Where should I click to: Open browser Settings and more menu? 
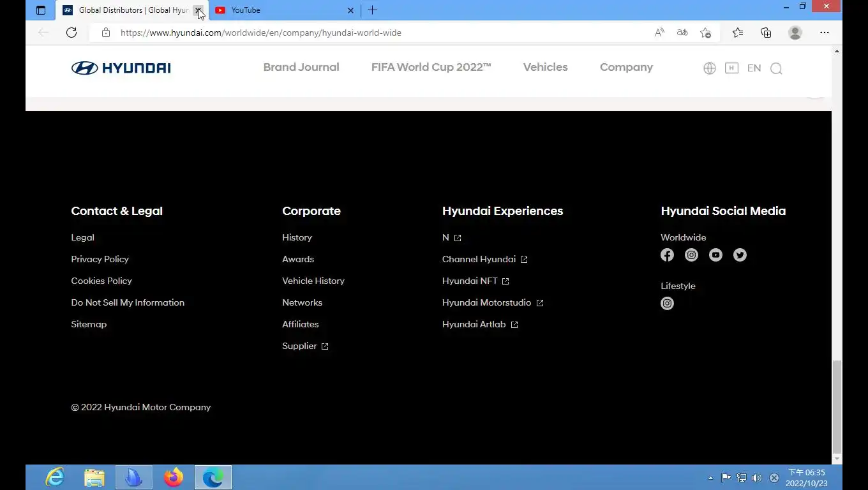pos(825,33)
